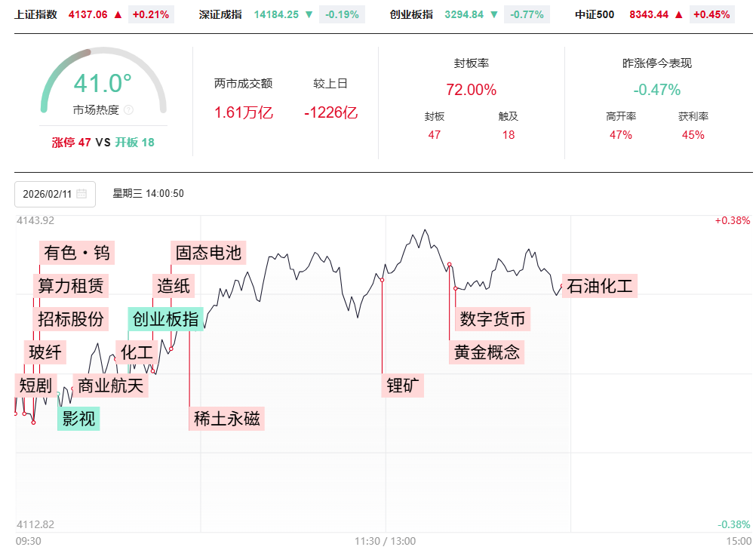Click the 封板率 72.00% value
The width and height of the screenshot is (756, 550).
tap(471, 90)
